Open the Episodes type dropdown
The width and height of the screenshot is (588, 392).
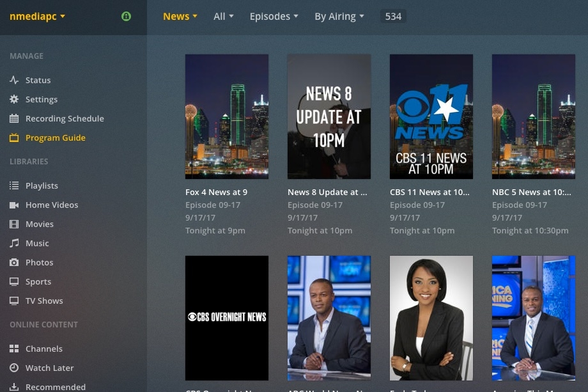(x=274, y=16)
